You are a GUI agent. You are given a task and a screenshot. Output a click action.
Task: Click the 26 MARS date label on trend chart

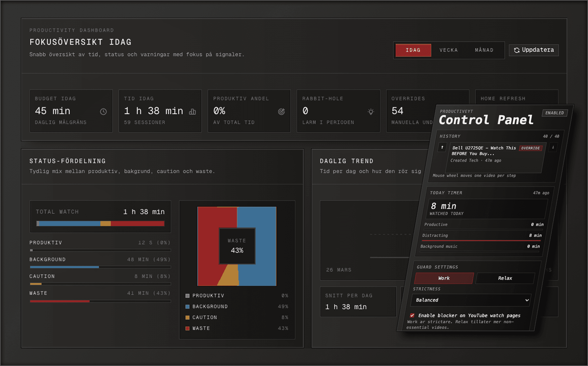pos(339,270)
